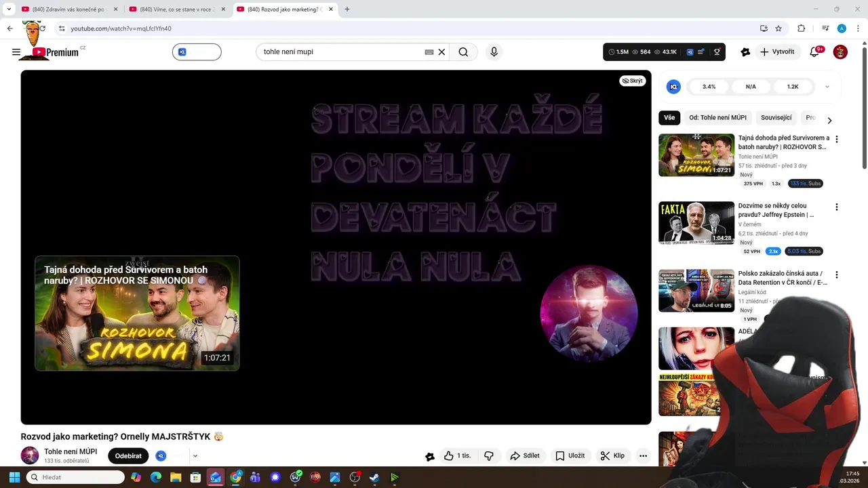Click the IQ icon in the dark stats bar
The width and height of the screenshot is (868, 488).
tap(690, 52)
